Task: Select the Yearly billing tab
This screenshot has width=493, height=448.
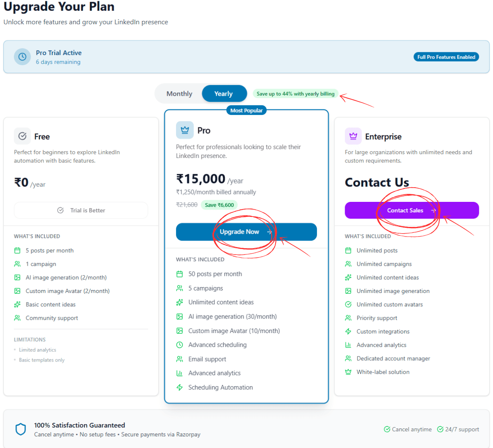Action: coord(224,93)
